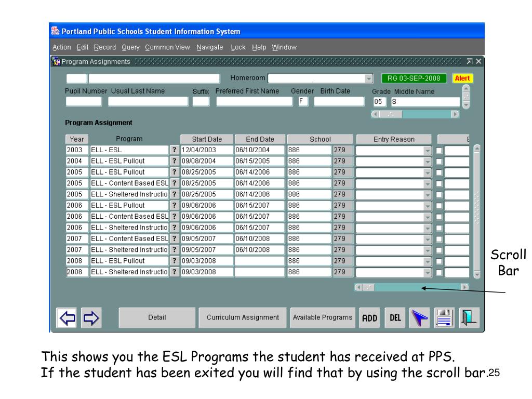Viewport: 532px width, 399px height.
Task: Open Entry Reason dropdown for 2003 row
Action: pyautogui.click(x=428, y=150)
